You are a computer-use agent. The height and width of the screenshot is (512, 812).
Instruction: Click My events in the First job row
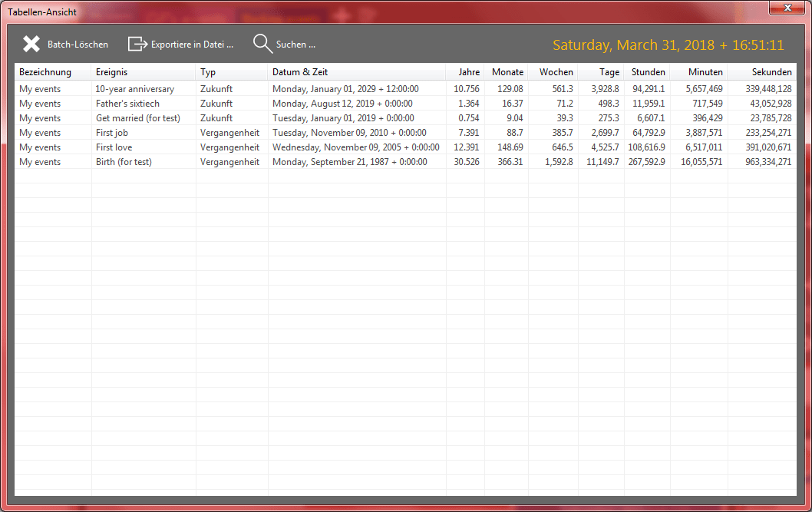click(40, 133)
